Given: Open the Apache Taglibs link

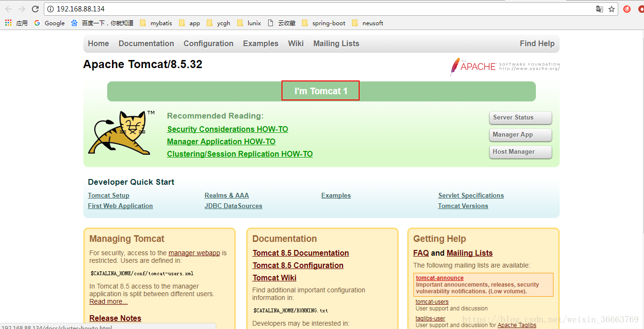Looking at the screenshot, I should click(517, 325).
